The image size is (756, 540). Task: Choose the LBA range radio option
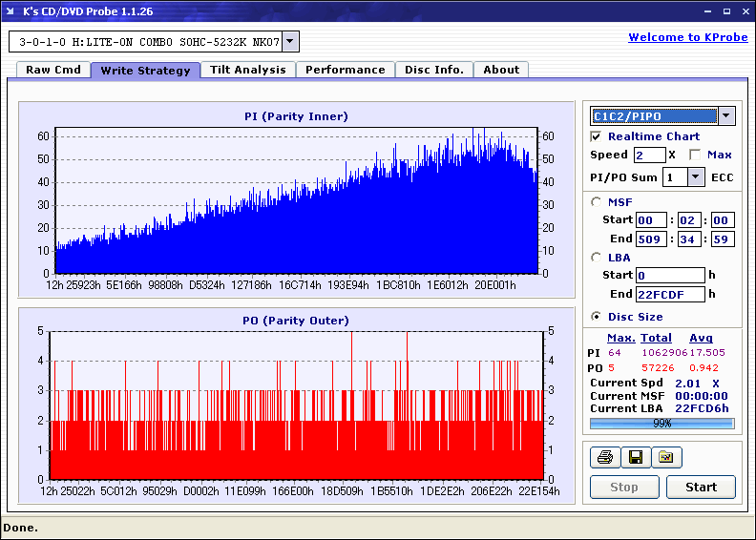(597, 257)
